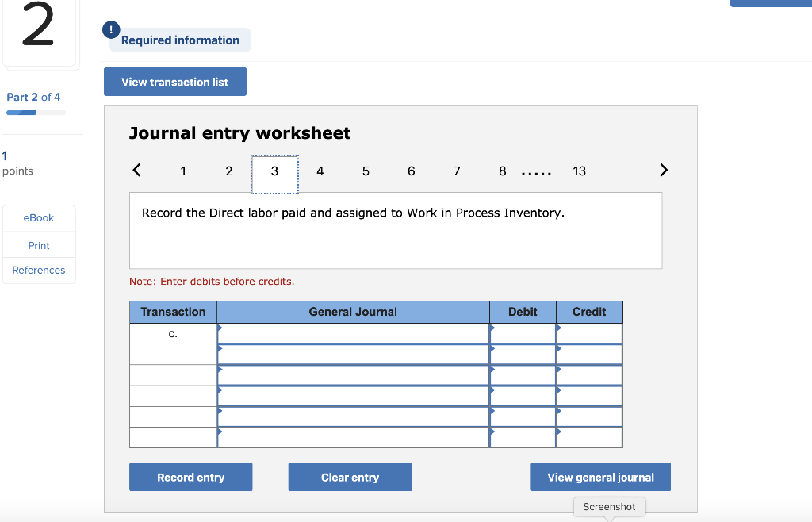The height and width of the screenshot is (522, 812).
Task: Click the large question number 2
Action: (x=38, y=24)
